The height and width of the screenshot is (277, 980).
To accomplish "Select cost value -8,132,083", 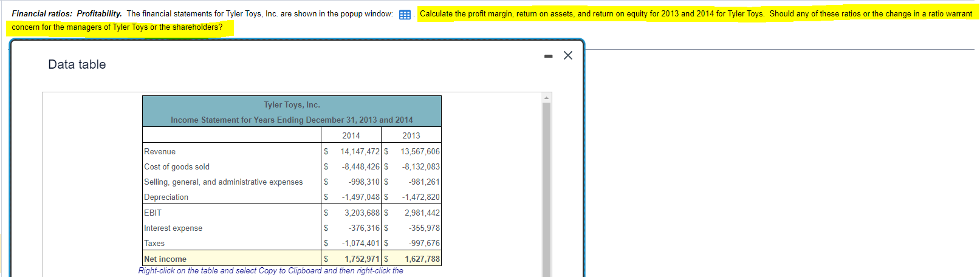I will 421,166.
